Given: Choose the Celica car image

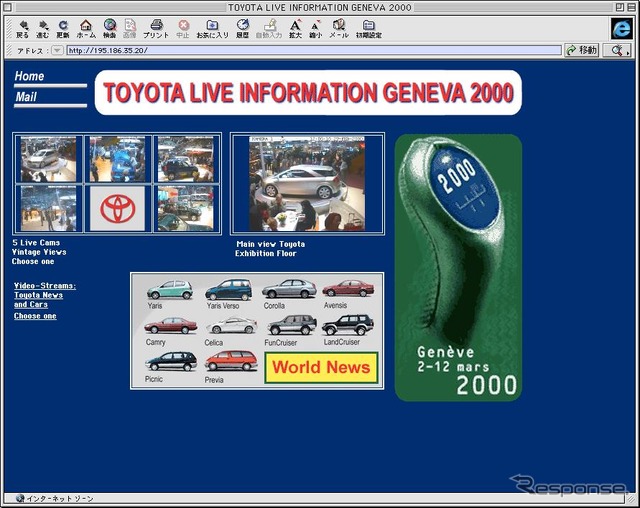Looking at the screenshot, I should 232,326.
